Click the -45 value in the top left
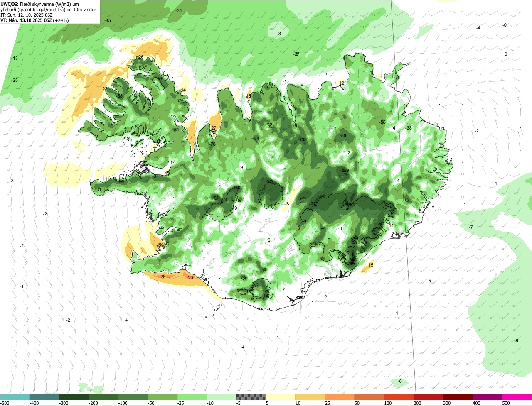Image resolution: width=532 pixels, height=406 pixels. click(x=108, y=20)
